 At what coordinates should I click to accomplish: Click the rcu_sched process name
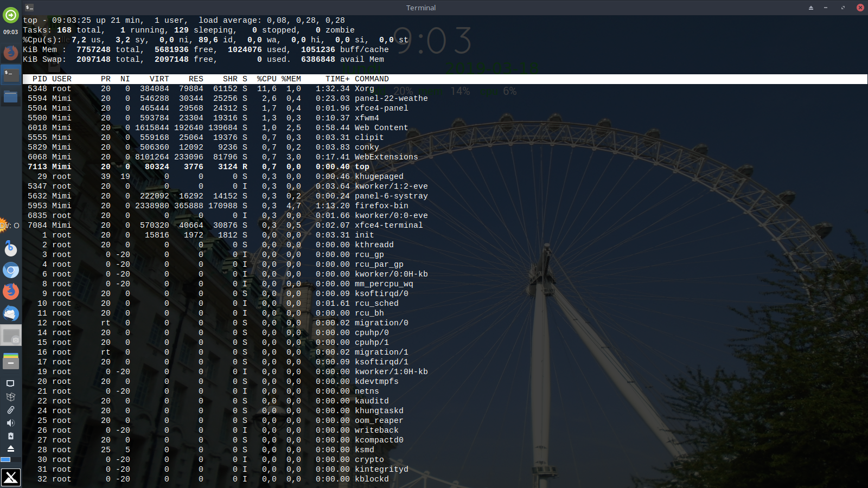pos(376,304)
